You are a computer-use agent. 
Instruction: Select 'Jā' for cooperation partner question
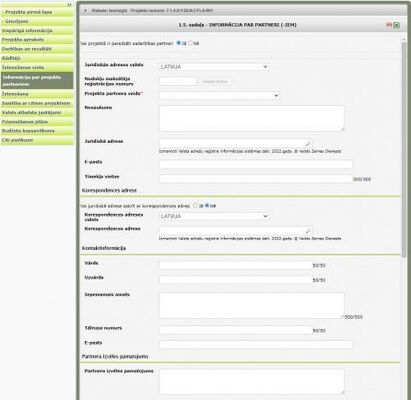pos(178,43)
